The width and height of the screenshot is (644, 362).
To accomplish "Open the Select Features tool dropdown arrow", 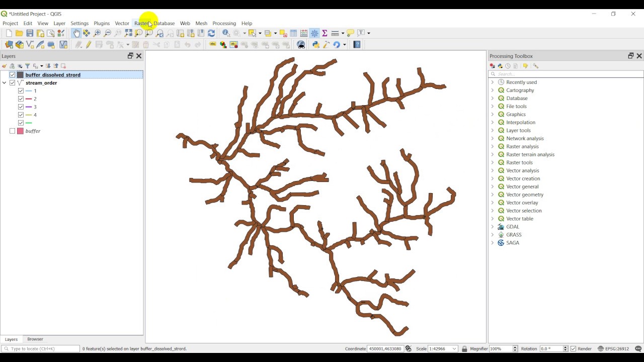I will [260, 33].
